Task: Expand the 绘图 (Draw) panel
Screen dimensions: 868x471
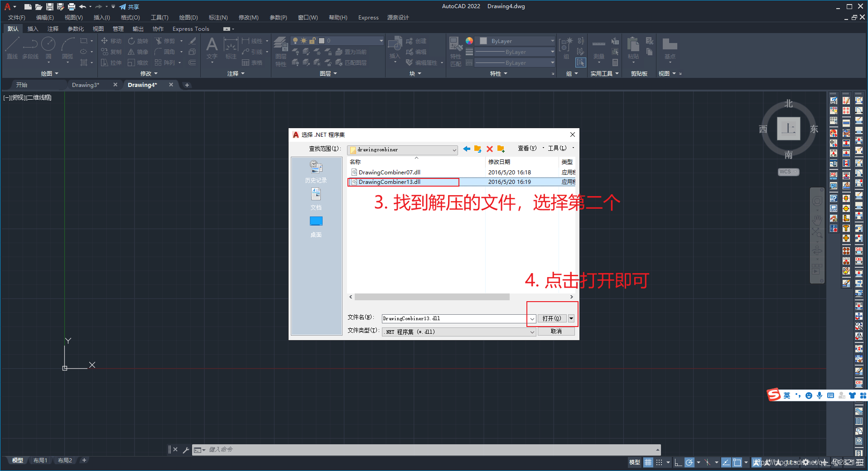Action: pos(49,73)
